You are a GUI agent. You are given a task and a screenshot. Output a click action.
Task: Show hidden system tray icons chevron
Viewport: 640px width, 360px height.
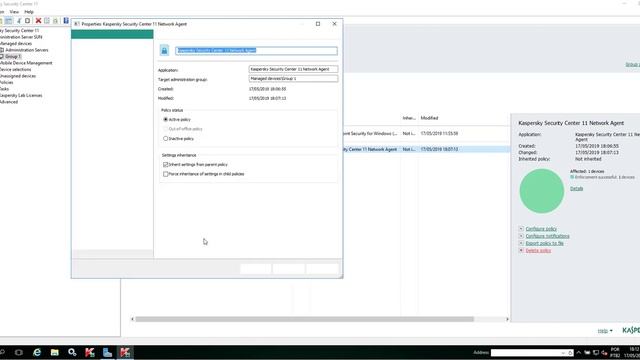point(578,353)
